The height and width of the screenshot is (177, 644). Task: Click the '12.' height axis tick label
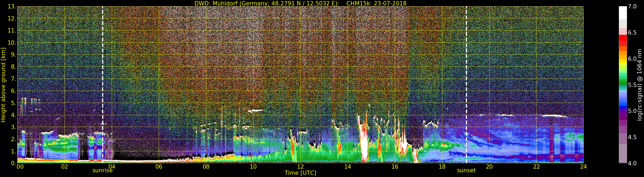point(12,18)
